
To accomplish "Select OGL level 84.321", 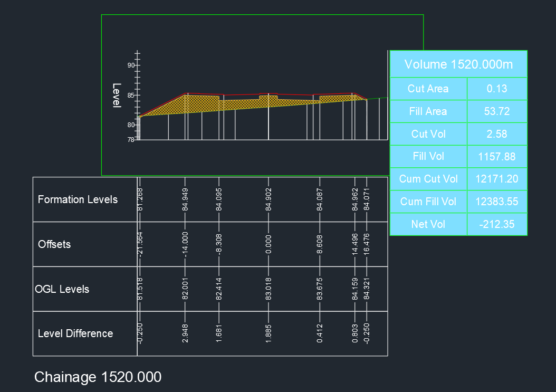I will (367, 289).
